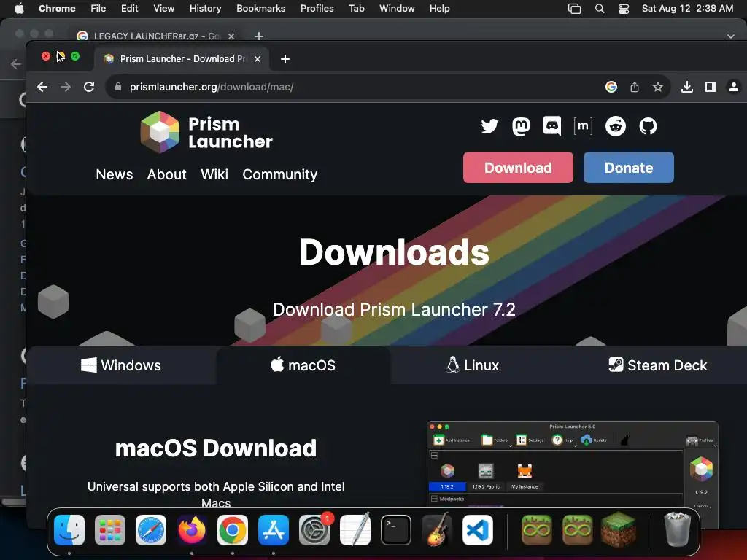Viewport: 747px width, 560px height.
Task: Select the macOS download tab
Action: 303,365
